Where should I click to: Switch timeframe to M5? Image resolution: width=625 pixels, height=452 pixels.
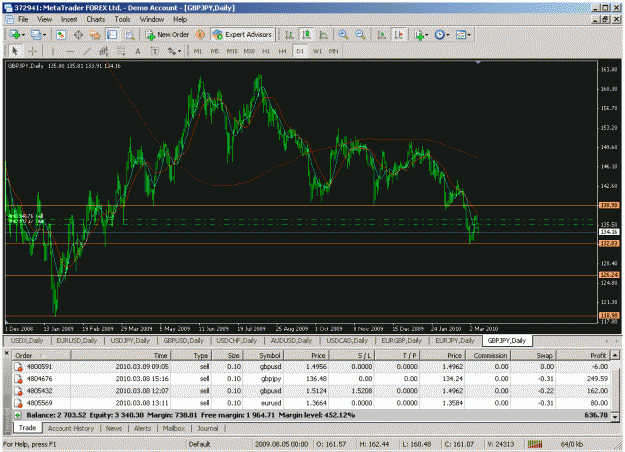[x=215, y=51]
